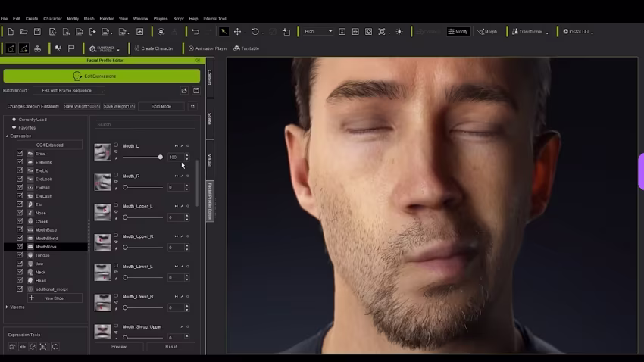
Task: Activate the Select arrow tool
Action: coord(224,32)
